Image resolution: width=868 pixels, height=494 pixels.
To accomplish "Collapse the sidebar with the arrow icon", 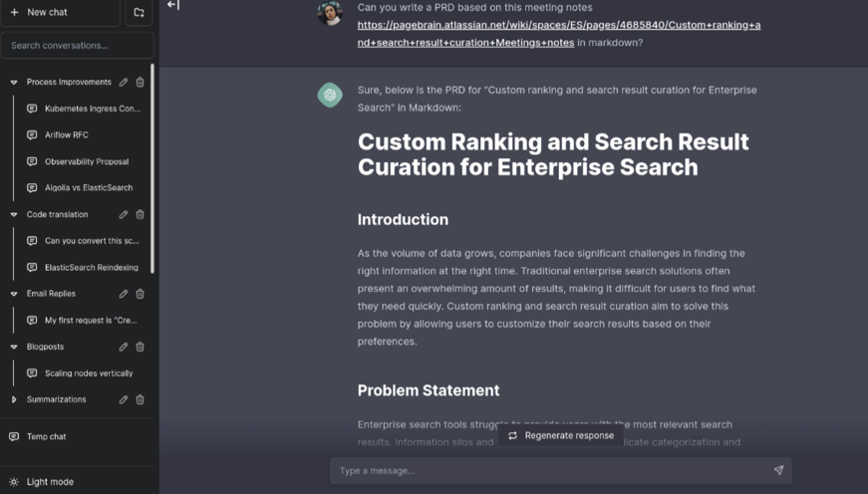I will pos(173,5).
